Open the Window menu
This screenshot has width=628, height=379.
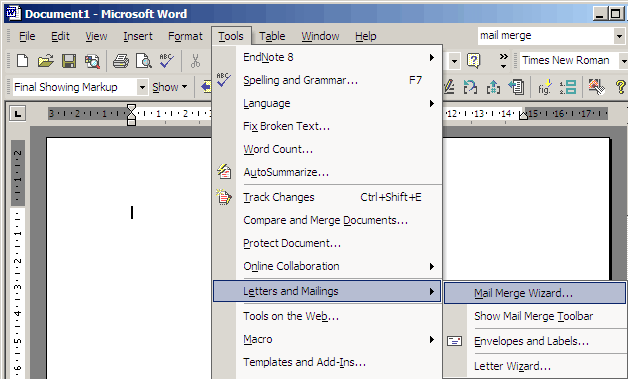(x=320, y=36)
